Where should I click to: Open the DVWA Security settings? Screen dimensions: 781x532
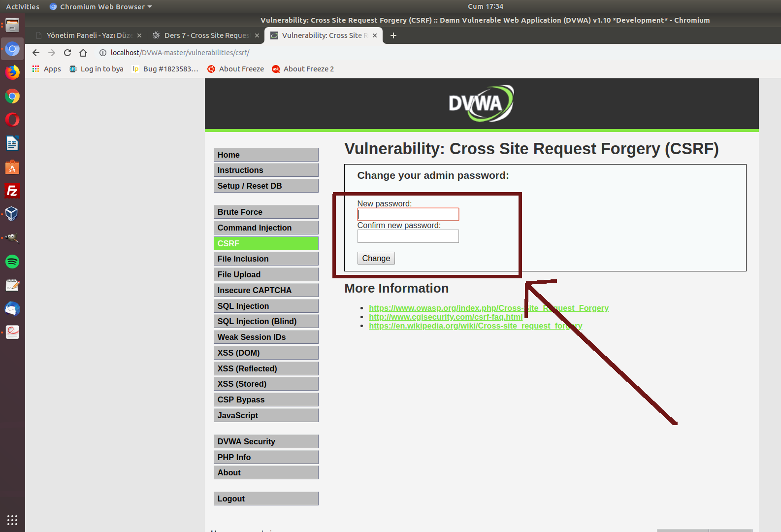[266, 441]
